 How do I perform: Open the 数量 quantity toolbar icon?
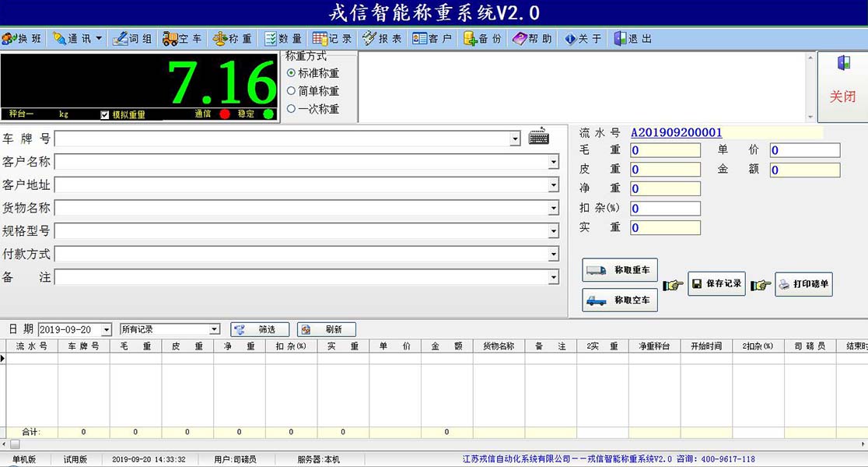(270, 39)
